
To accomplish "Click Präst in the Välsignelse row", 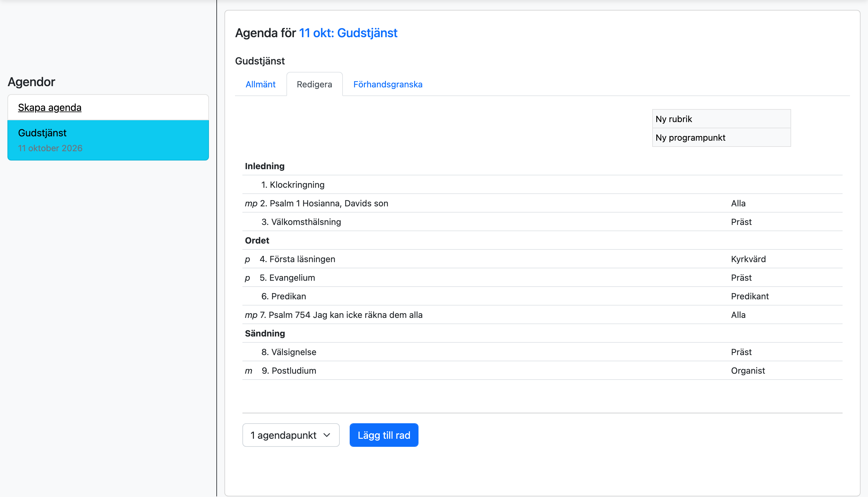I will click(741, 352).
